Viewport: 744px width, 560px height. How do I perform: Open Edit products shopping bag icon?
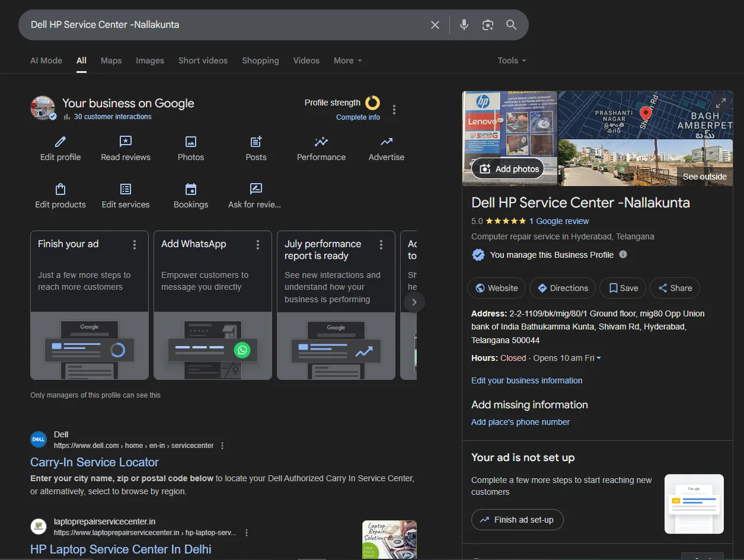click(x=60, y=189)
